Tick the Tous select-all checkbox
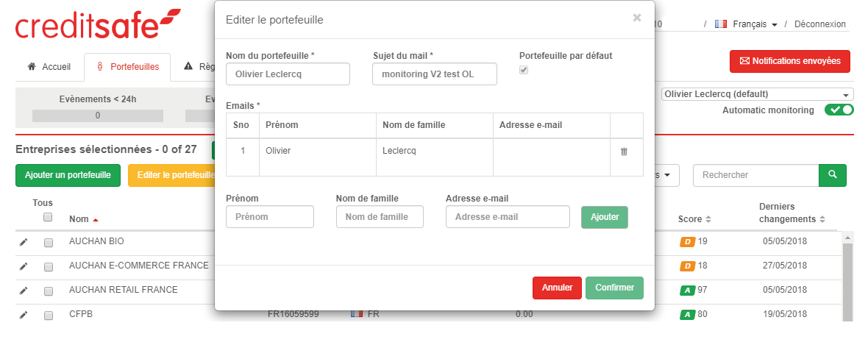This screenshot has width=868, height=345. 48,217
